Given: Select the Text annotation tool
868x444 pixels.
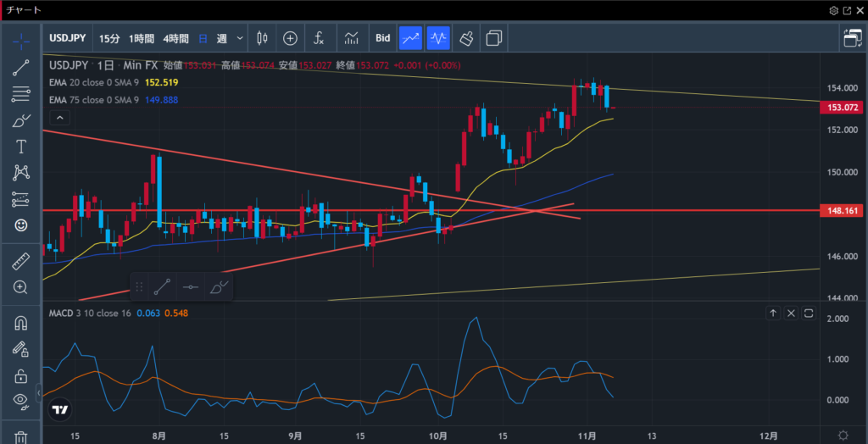Looking at the screenshot, I should tap(21, 147).
